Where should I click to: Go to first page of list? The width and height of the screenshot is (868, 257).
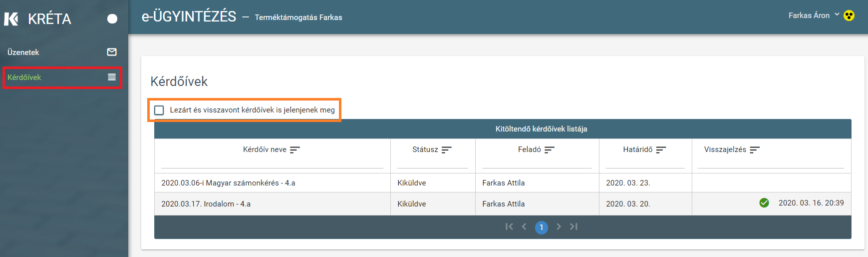pyautogui.click(x=509, y=226)
